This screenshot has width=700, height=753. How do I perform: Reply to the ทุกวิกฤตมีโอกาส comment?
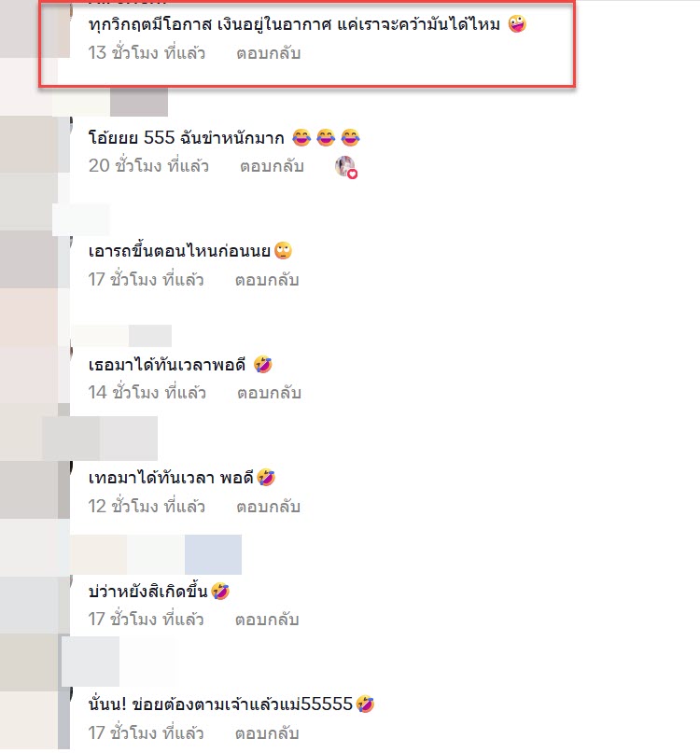268,53
